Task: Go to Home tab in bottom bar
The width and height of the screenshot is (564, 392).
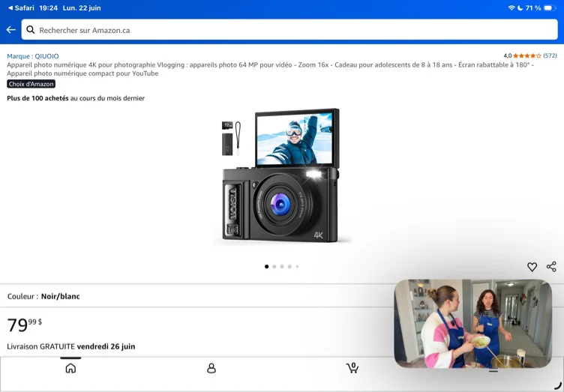Action: click(70, 368)
